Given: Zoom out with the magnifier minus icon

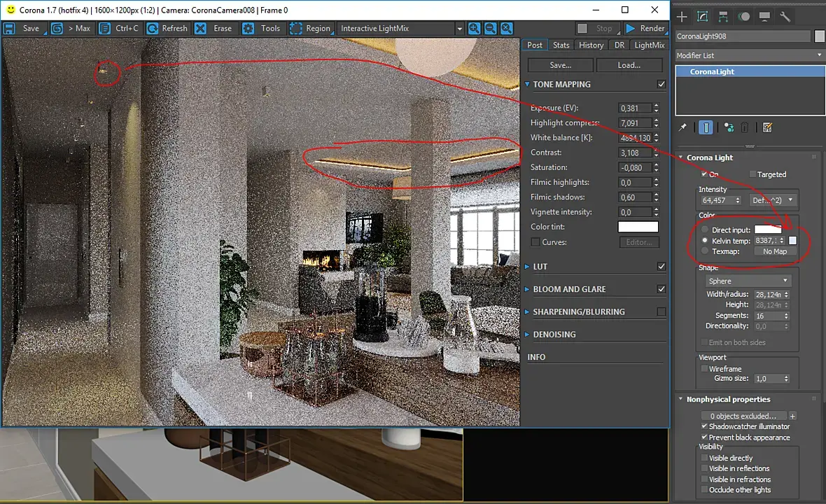Looking at the screenshot, I should click(x=491, y=29).
